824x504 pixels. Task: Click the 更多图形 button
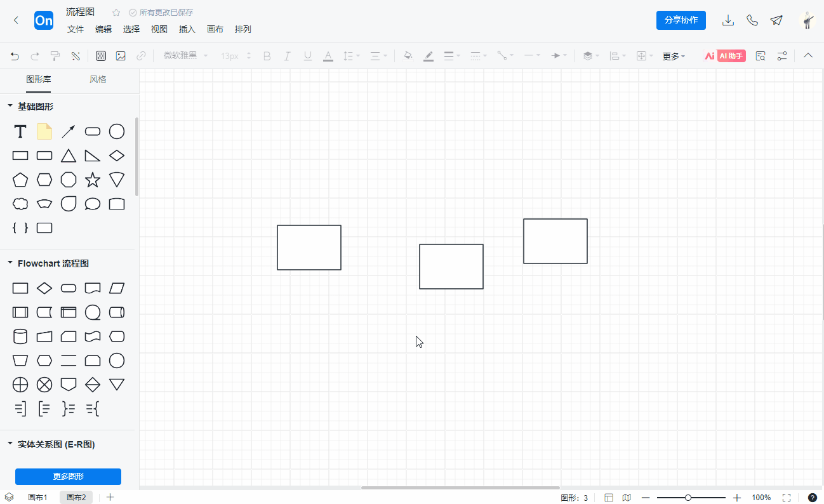[x=68, y=477]
